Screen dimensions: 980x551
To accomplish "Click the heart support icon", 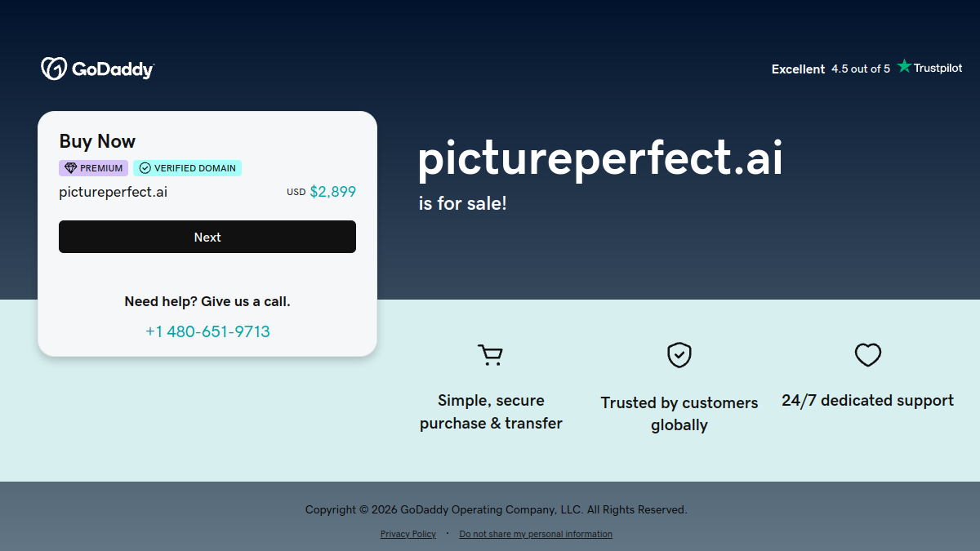I will point(868,355).
